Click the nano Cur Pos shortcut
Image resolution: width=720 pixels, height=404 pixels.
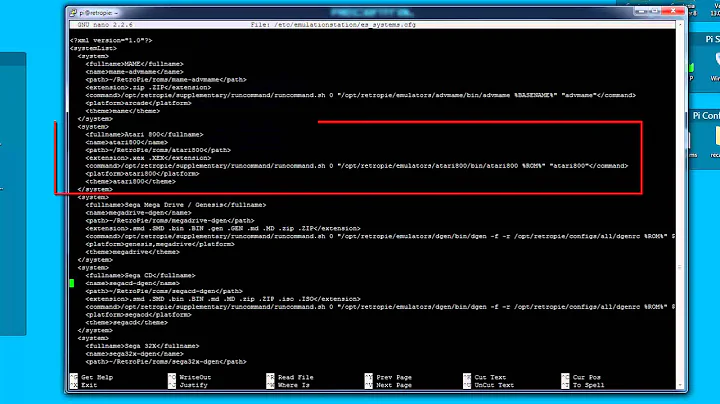coord(581,377)
